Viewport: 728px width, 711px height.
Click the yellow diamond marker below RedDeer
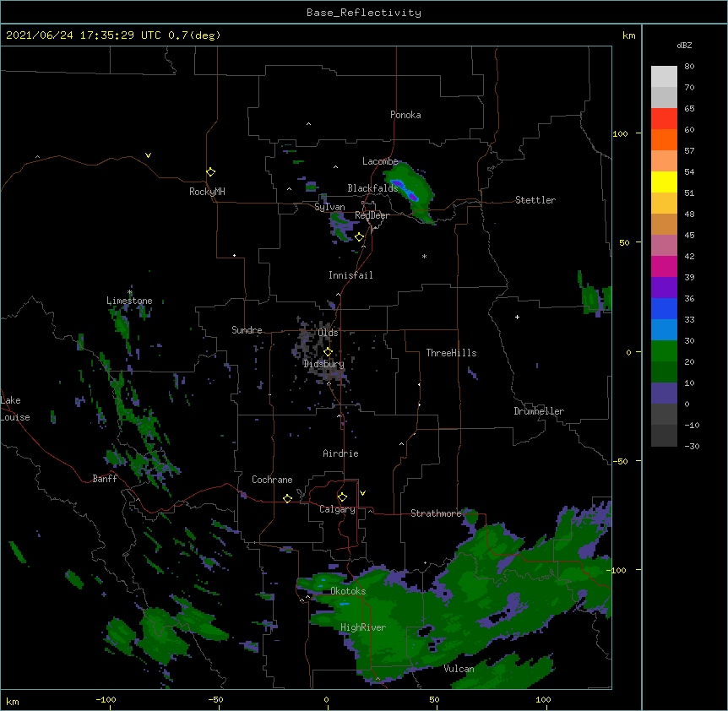359,237
